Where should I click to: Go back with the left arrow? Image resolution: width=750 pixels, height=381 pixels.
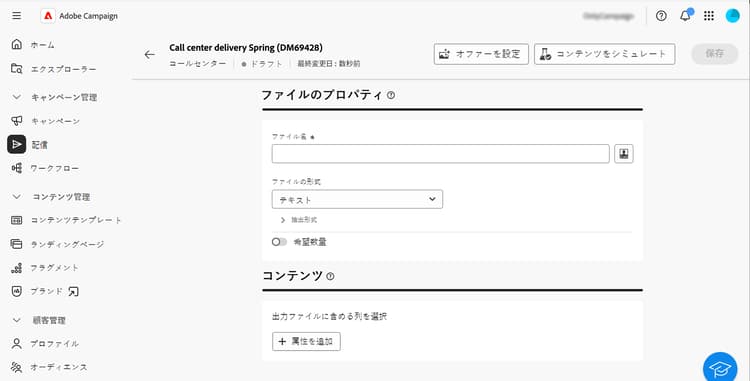point(150,54)
